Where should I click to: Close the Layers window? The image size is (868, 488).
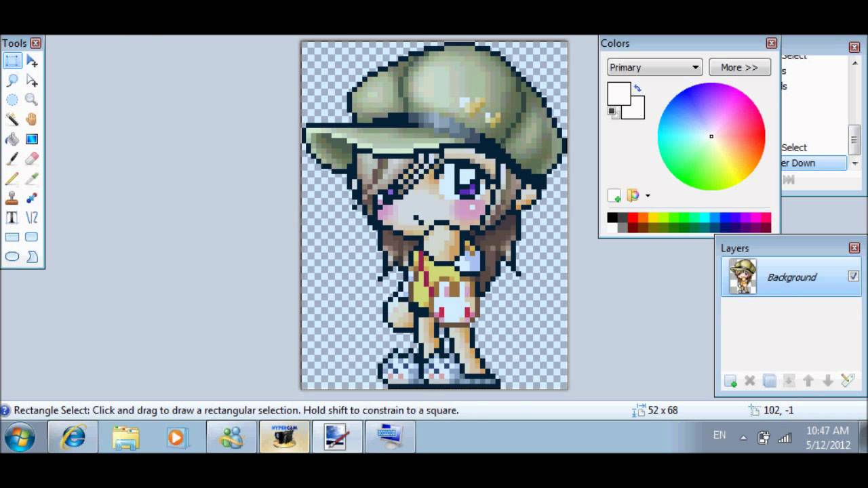(x=854, y=248)
